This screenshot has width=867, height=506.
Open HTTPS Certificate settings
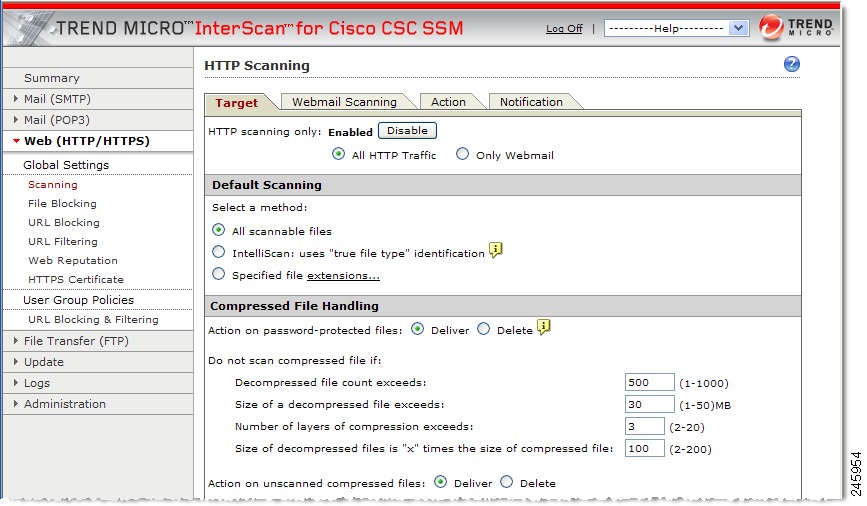[76, 279]
